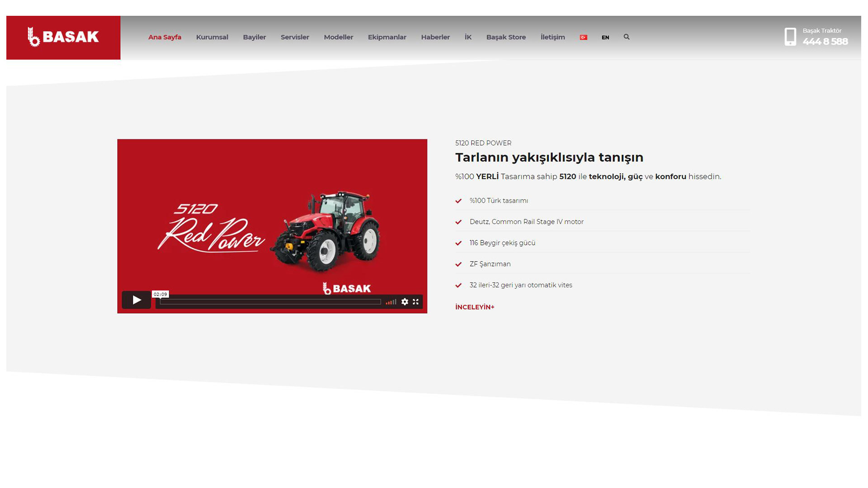Open the Haberler page
Screen dimensions: 868x488
[x=435, y=37]
